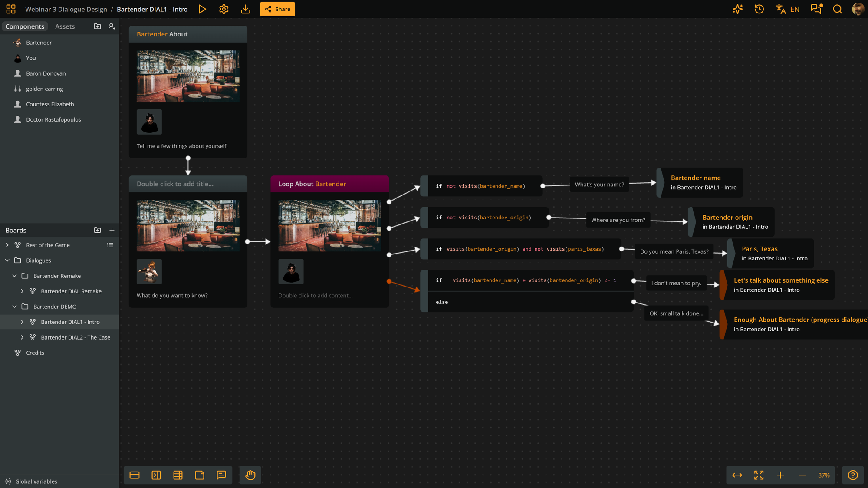Screen dimensions: 868x488
Task: Open project settings gear icon
Action: pyautogui.click(x=224, y=9)
